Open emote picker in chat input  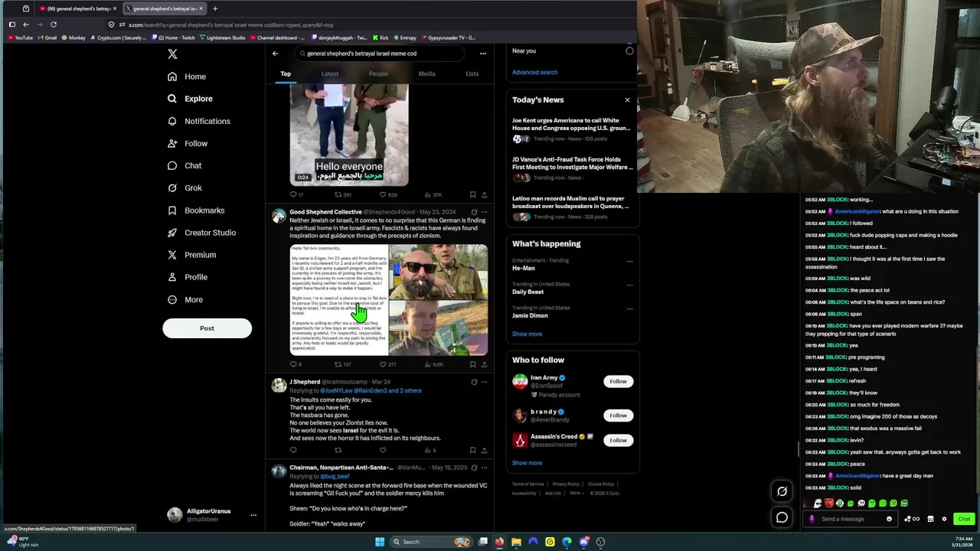[x=889, y=519]
